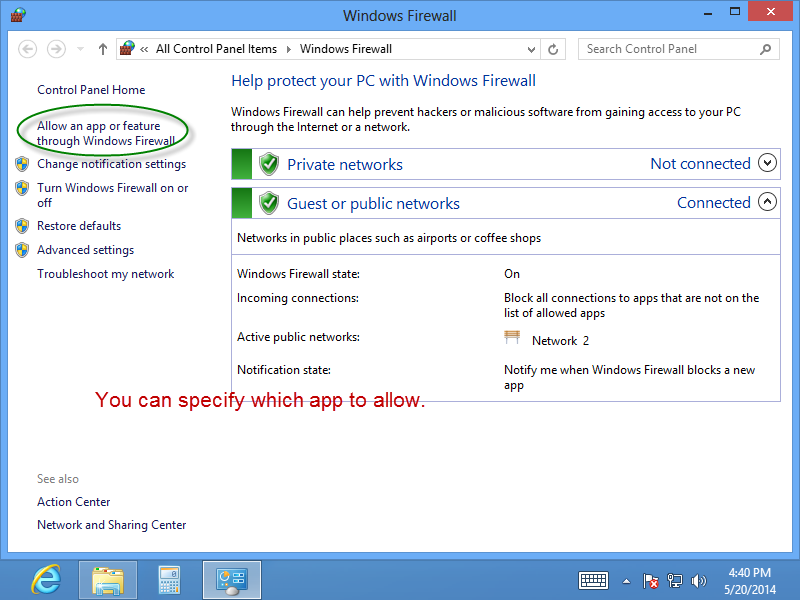This screenshot has height=600, width=800.
Task: Click the Restore defaults link
Action: 79,226
